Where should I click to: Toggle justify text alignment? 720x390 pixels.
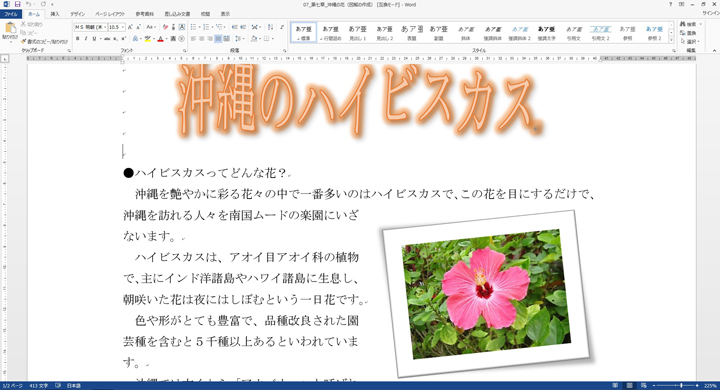218,39
